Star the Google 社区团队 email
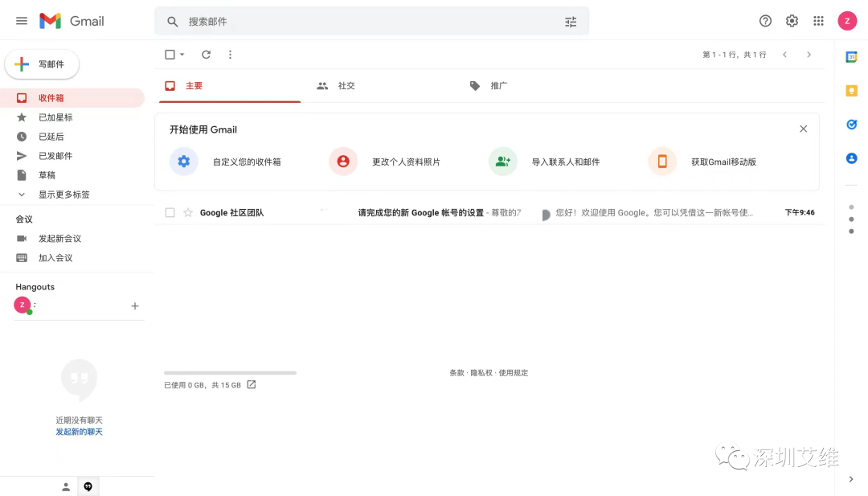This screenshot has height=496, width=868. point(188,212)
